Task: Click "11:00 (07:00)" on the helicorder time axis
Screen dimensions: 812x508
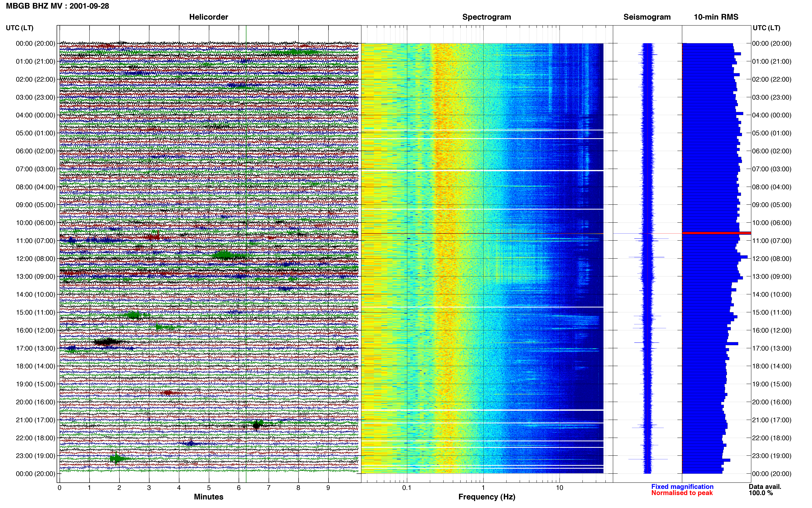Action: pyautogui.click(x=36, y=240)
